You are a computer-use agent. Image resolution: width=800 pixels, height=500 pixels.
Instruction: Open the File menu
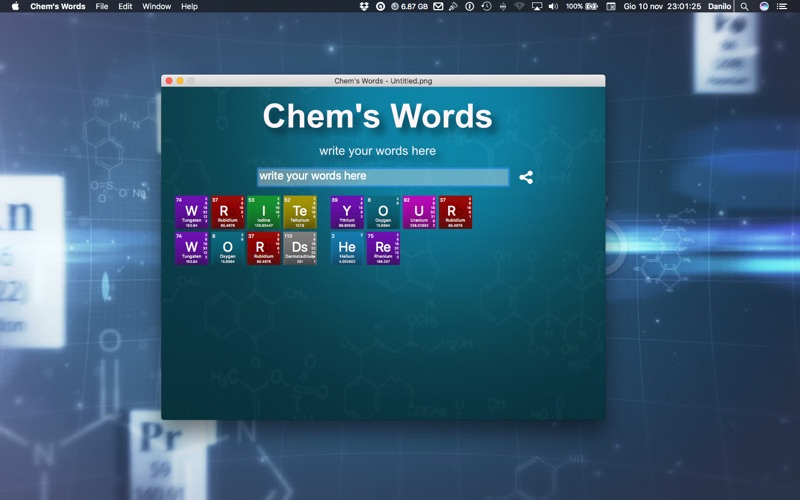[x=102, y=6]
